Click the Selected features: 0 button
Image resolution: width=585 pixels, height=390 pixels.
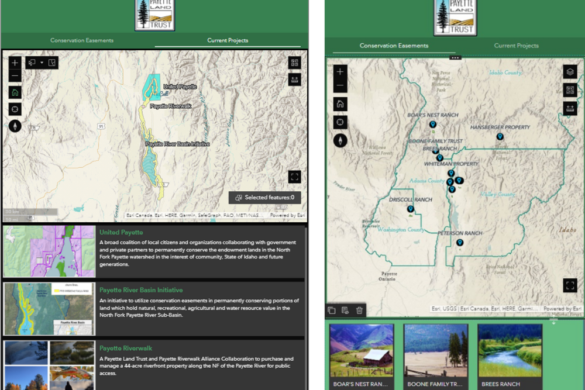265,197
